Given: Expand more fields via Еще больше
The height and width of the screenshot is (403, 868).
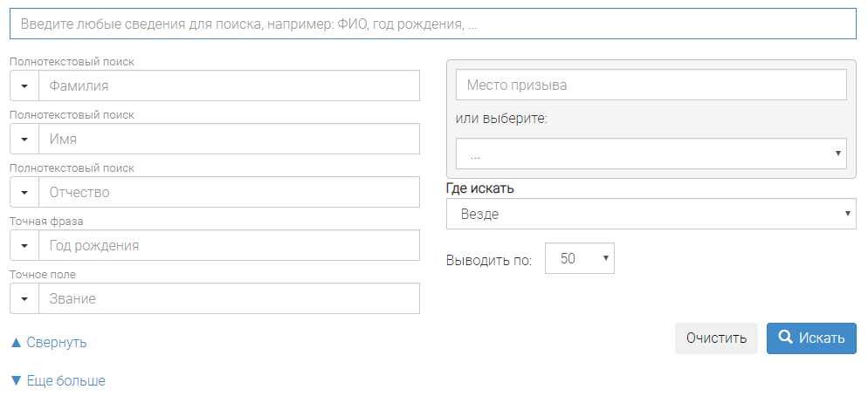Looking at the screenshot, I should (58, 381).
